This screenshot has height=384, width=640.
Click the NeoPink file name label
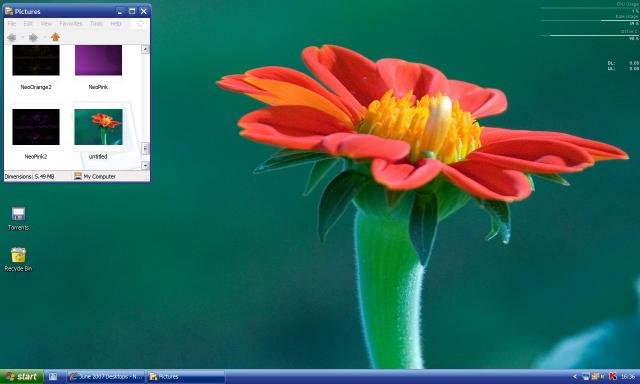coord(98,87)
